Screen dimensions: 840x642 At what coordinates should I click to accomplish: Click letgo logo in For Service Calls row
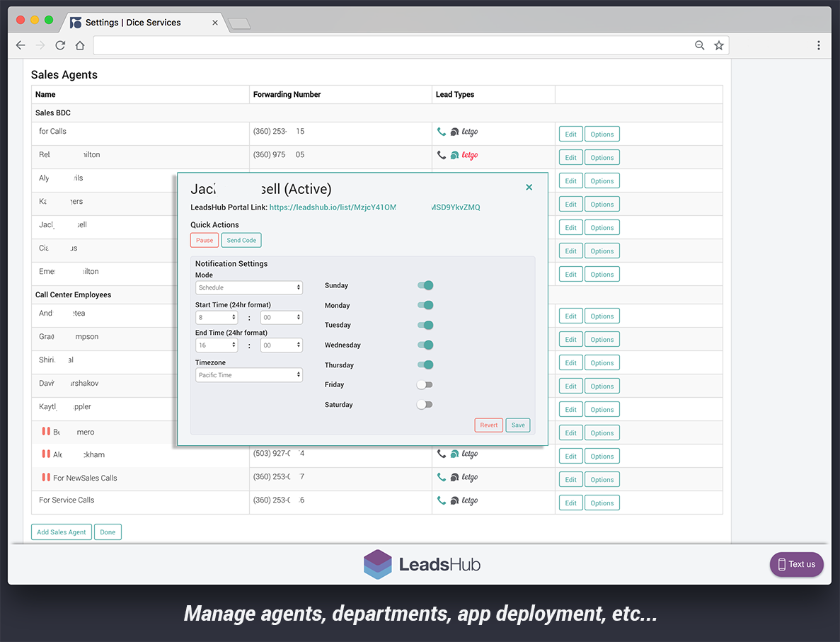point(470,501)
